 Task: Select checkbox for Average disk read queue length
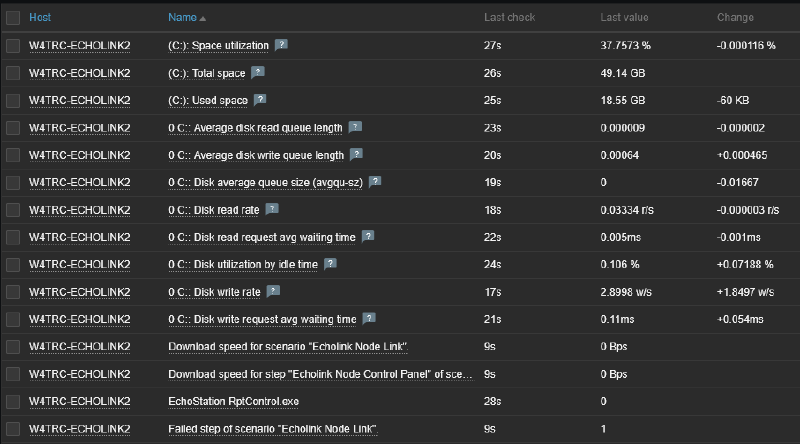pyautogui.click(x=13, y=128)
